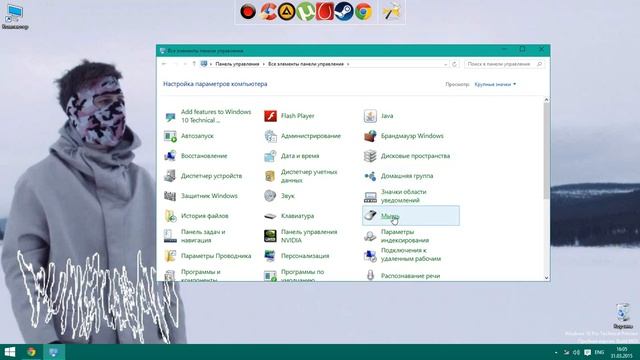This screenshot has height=360, width=640.
Task: Open the Windows Start menu button
Action: (10, 352)
